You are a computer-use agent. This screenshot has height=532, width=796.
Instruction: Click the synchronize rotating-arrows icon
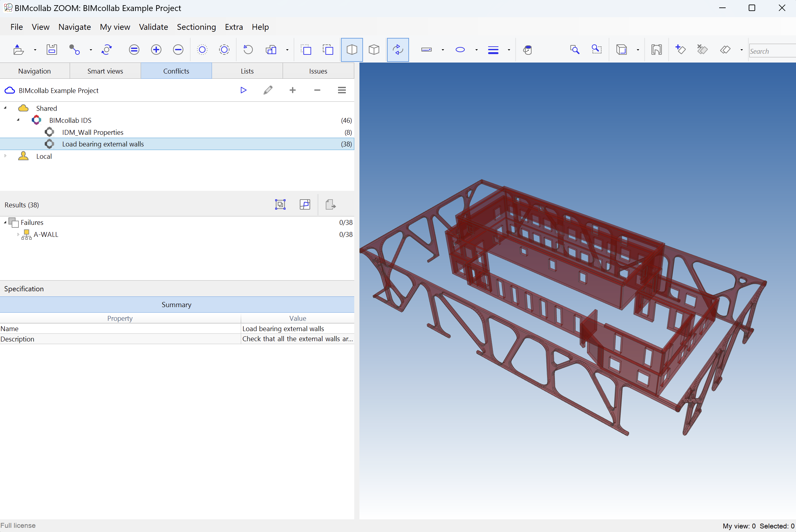pyautogui.click(x=107, y=50)
